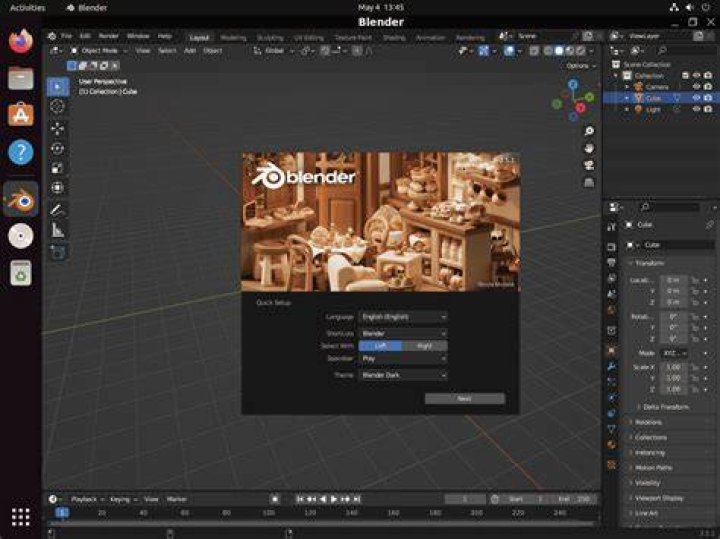Toggle Light render camera icon in outliner
The image size is (720, 539).
708,109
